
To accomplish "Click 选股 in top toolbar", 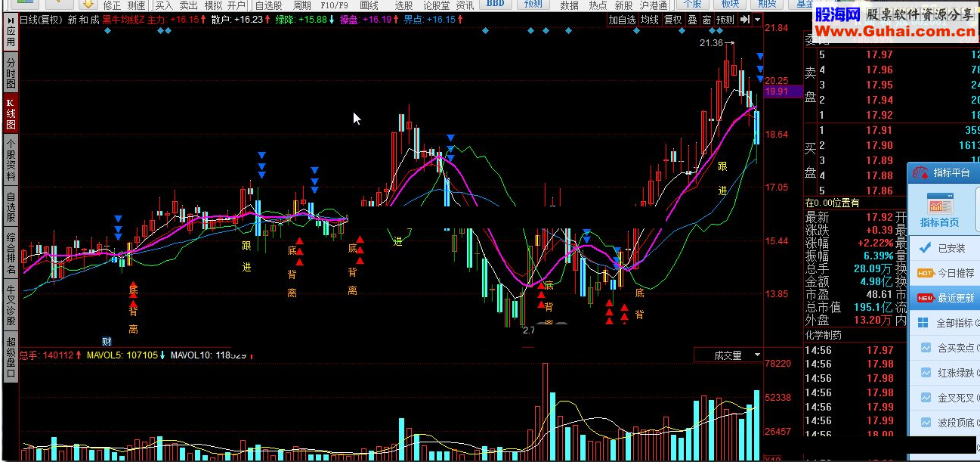I will 404,5.
